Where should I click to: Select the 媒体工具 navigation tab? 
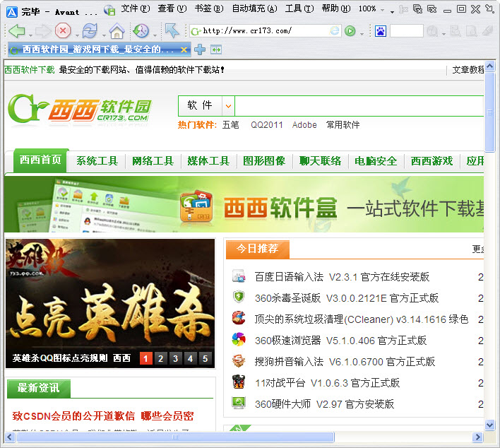[x=208, y=161]
